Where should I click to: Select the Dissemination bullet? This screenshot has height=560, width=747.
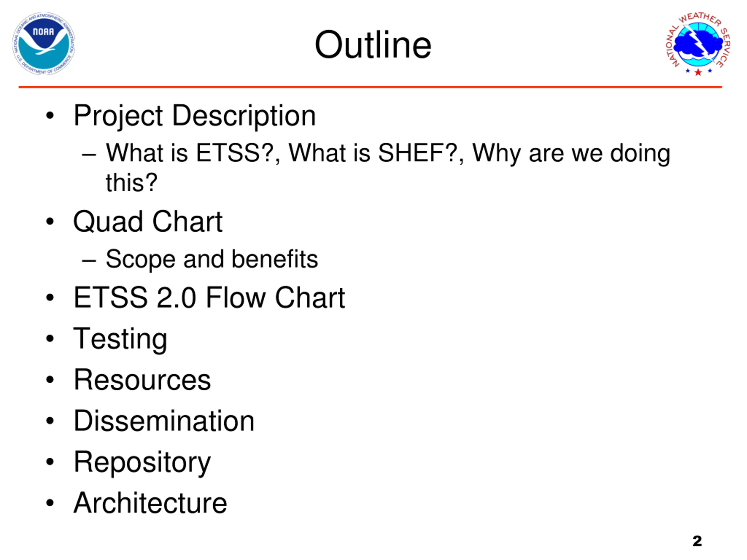[x=164, y=421]
